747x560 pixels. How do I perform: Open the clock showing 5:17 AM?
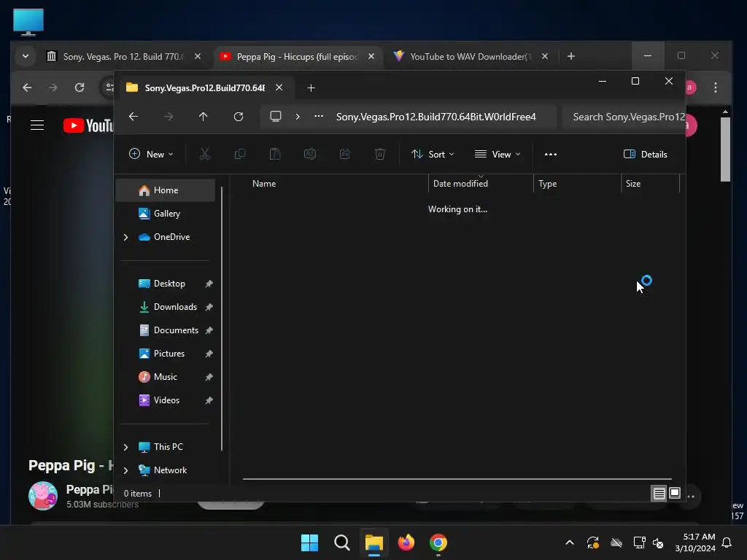[695, 542]
